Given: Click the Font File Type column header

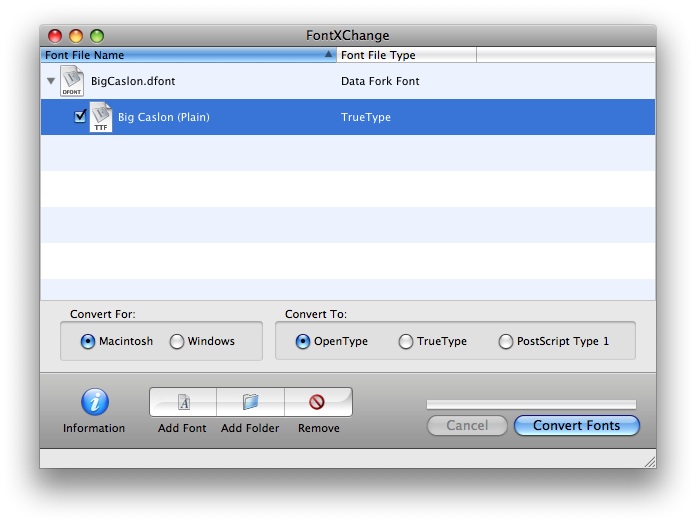Looking at the screenshot, I should (406, 55).
